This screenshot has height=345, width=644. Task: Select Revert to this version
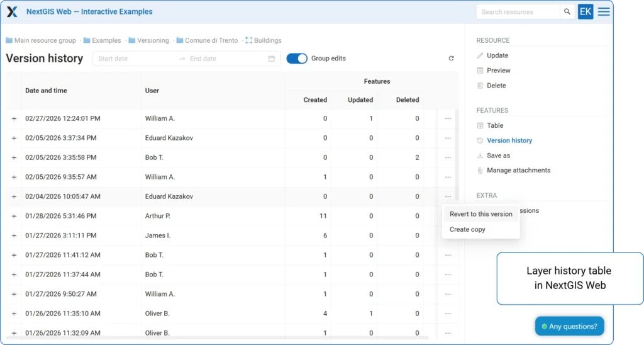click(480, 214)
